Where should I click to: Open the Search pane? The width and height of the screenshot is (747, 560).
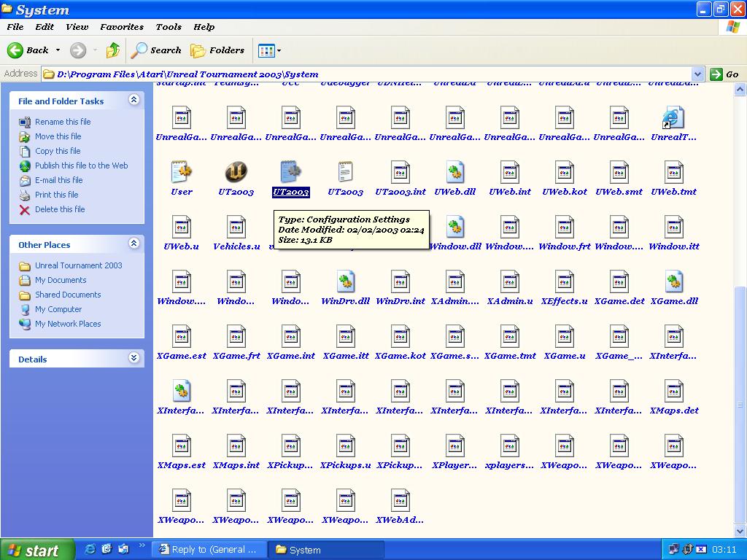click(x=156, y=50)
